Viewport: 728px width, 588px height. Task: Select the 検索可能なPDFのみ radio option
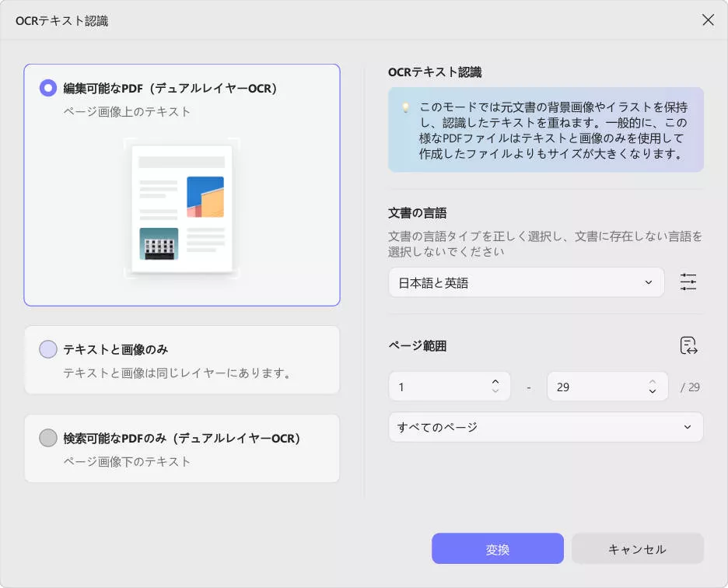tap(48, 438)
